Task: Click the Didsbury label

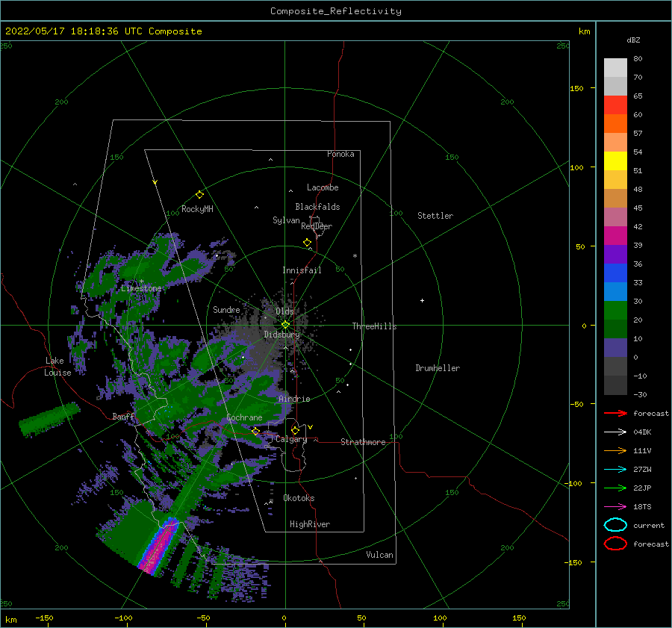Action: (x=282, y=335)
